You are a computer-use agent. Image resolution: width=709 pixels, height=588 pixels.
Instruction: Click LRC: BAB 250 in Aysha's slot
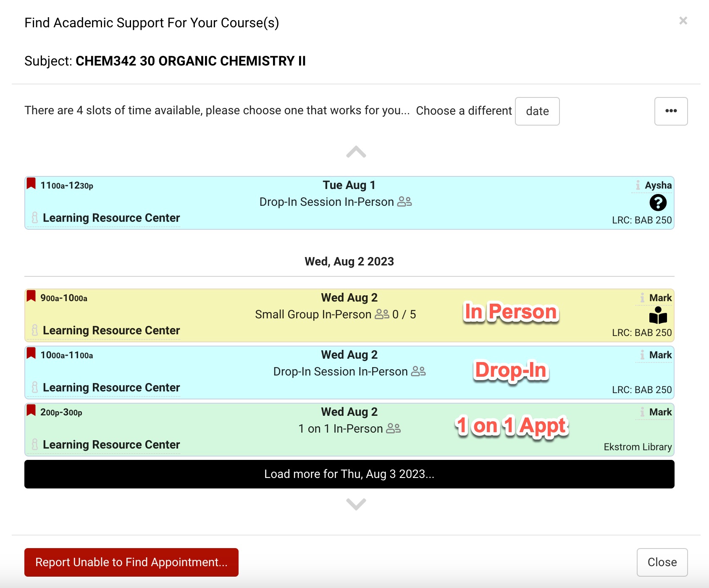pos(642,220)
